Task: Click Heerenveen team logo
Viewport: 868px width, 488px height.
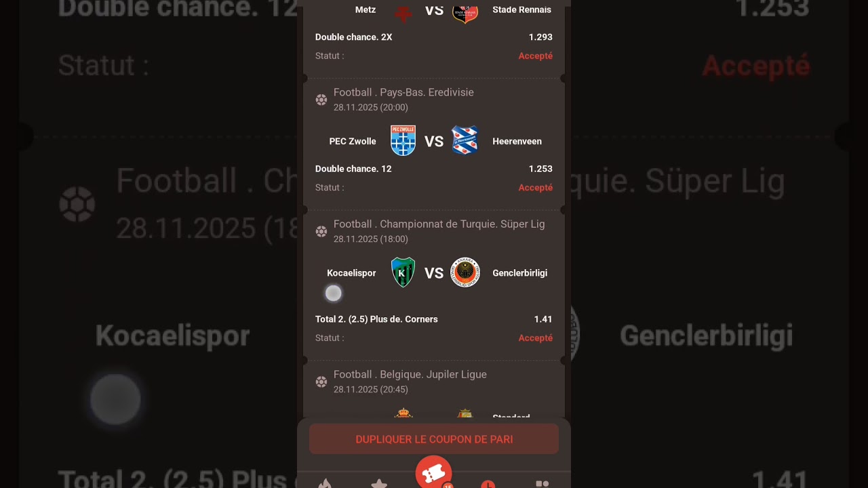Action: pyautogui.click(x=465, y=141)
